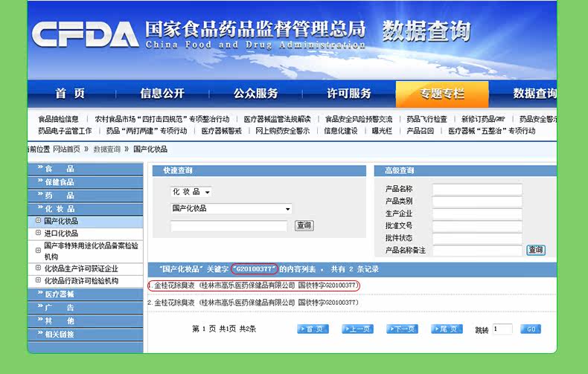Open 医疗器械 五整治 专项行动 link

(492, 131)
